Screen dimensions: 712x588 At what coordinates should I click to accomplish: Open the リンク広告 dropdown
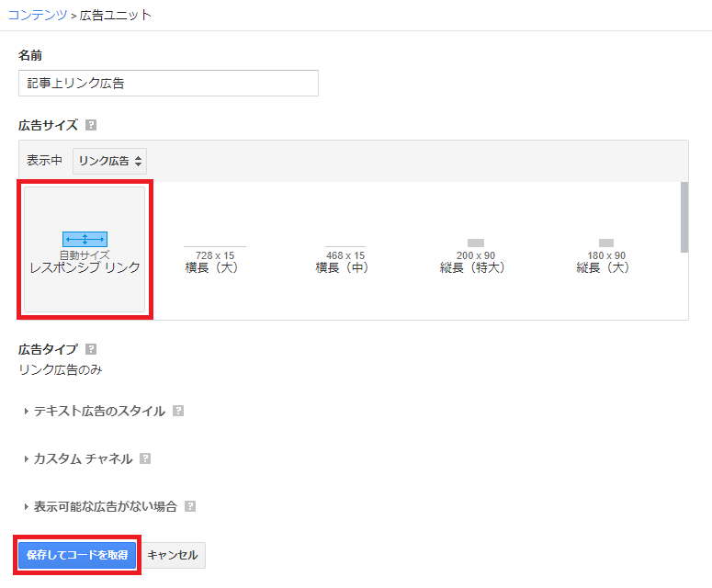(110, 161)
